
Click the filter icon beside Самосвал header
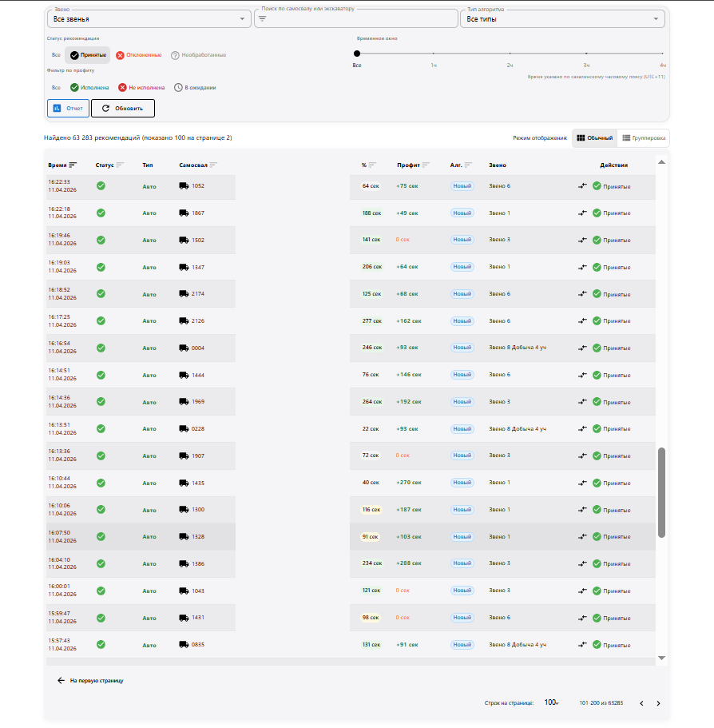(x=213, y=165)
